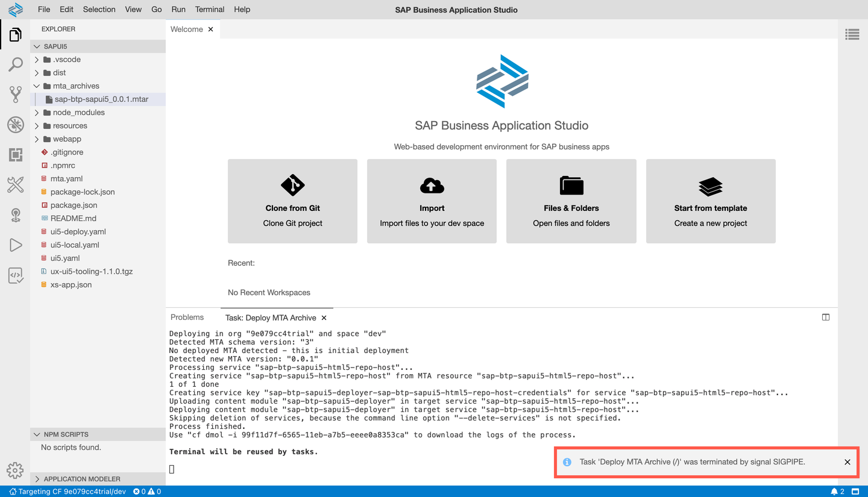Click the 'No Recent Workspaces' text
868x497 pixels.
[269, 293]
